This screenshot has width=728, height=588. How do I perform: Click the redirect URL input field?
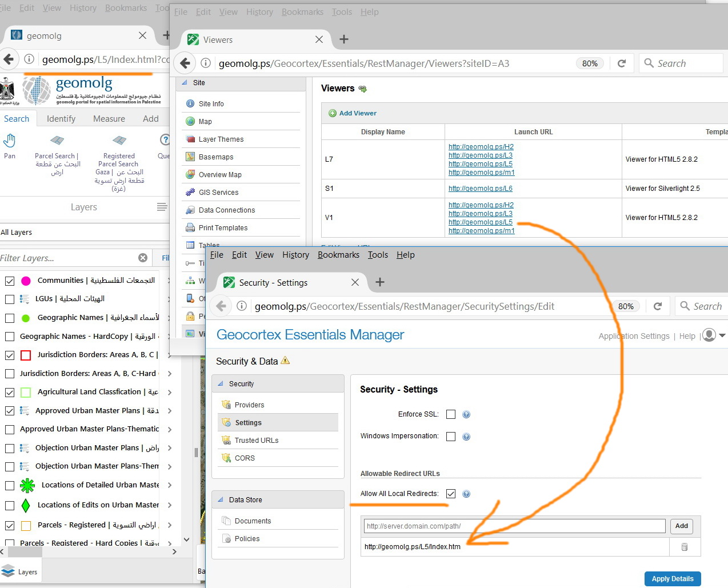515,526
